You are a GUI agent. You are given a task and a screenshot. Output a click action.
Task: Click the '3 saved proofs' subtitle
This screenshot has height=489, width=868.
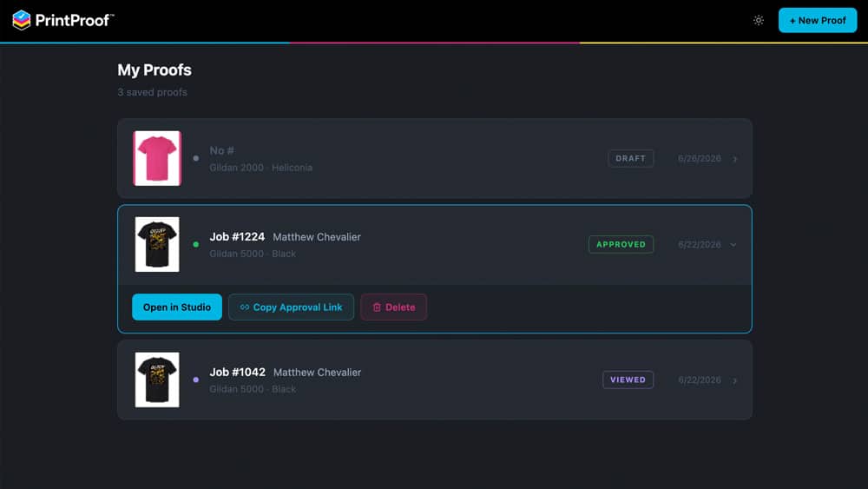click(x=152, y=92)
